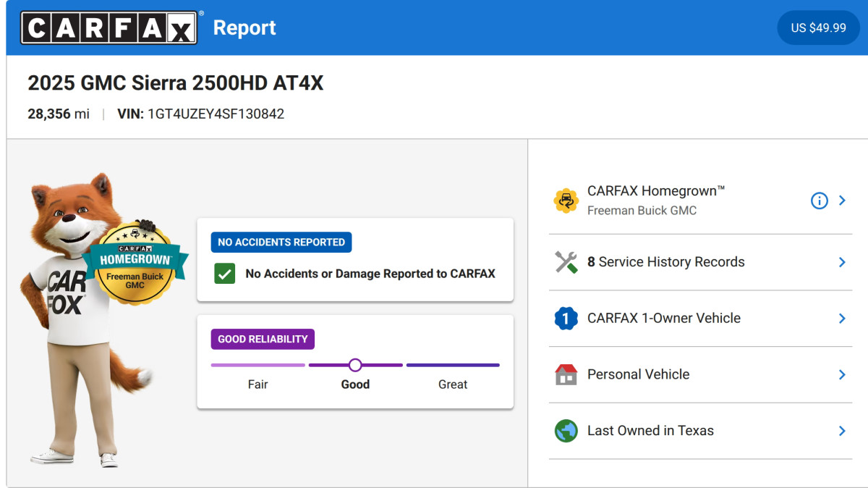Expand 8 Service History Records chevron
Image resolution: width=868 pixels, height=488 pixels.
(x=842, y=262)
